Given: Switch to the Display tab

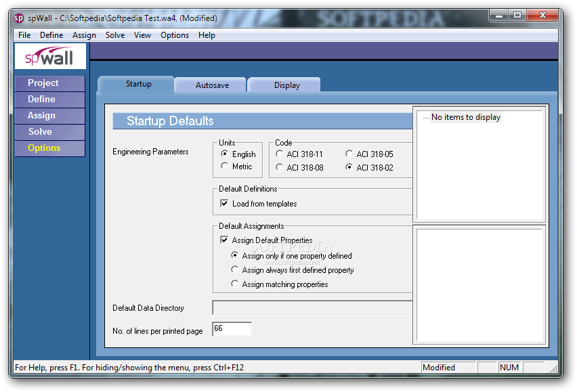Looking at the screenshot, I should (284, 85).
